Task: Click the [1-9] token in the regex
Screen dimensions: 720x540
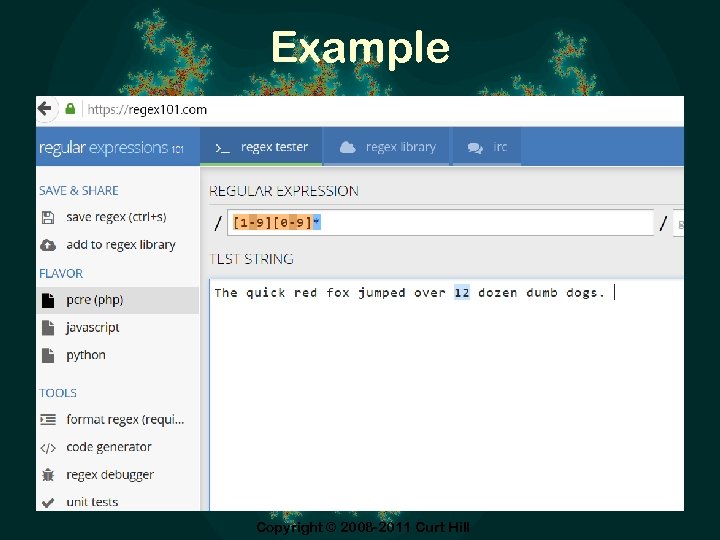Action: pos(253,223)
